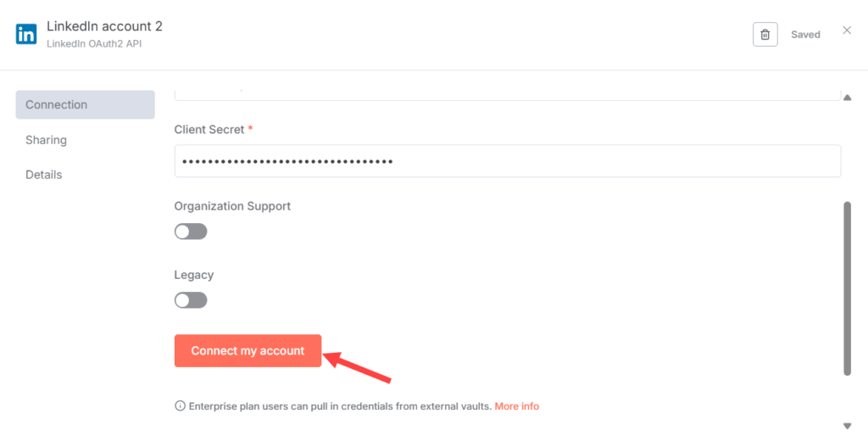Click the vertical scrollbar thumb
This screenshot has height=447, width=868.
point(847,288)
